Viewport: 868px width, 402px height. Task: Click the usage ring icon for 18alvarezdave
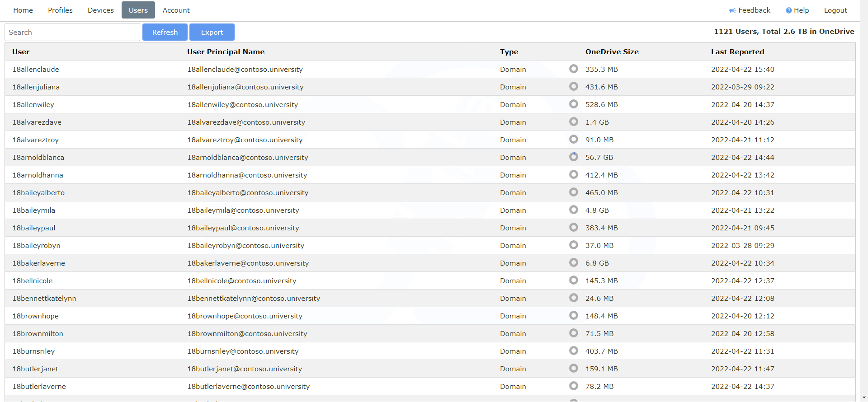tap(573, 122)
